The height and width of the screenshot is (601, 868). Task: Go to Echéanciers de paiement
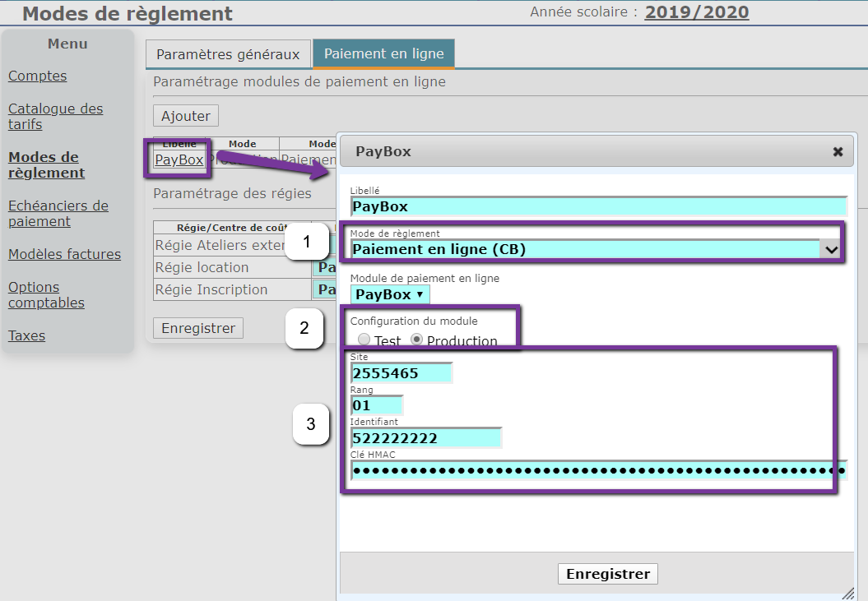click(58, 214)
